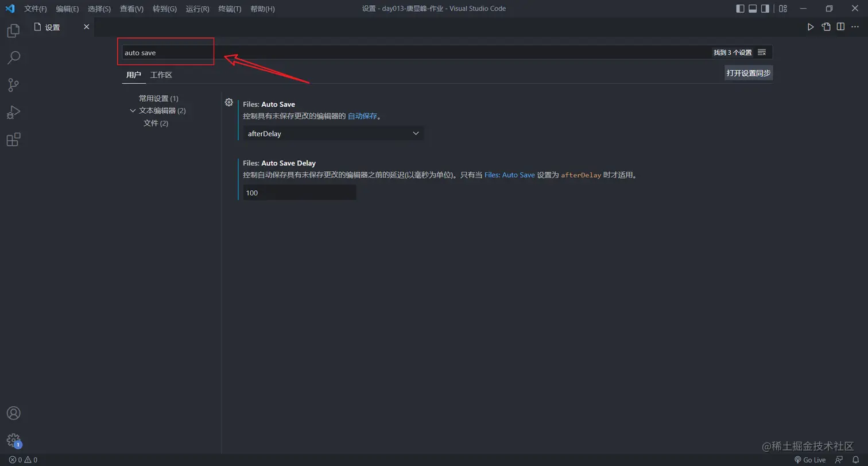Open the 终端(T) menu
Viewport: 868px width, 466px height.
pyautogui.click(x=230, y=9)
